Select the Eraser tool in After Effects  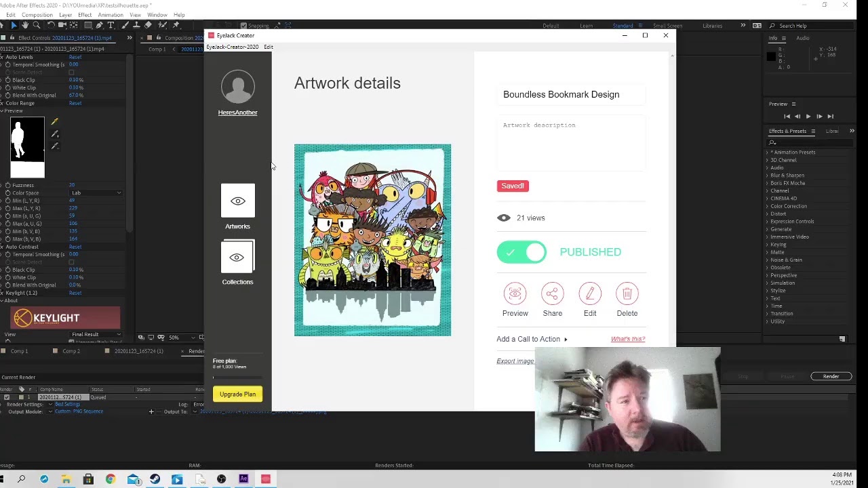148,25
